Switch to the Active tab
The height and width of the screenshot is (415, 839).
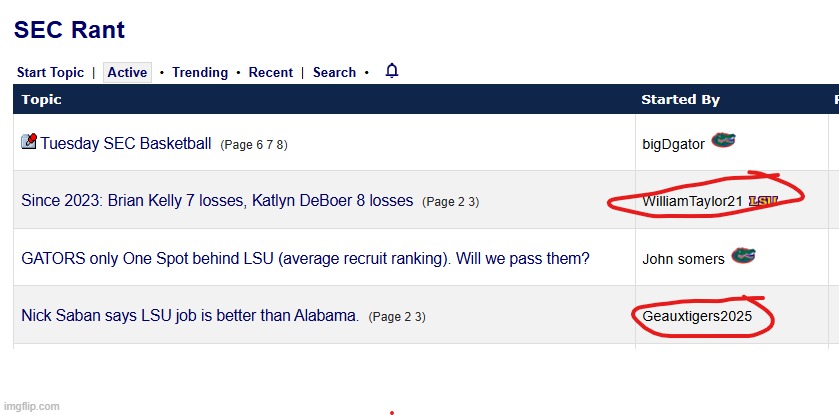point(127,73)
